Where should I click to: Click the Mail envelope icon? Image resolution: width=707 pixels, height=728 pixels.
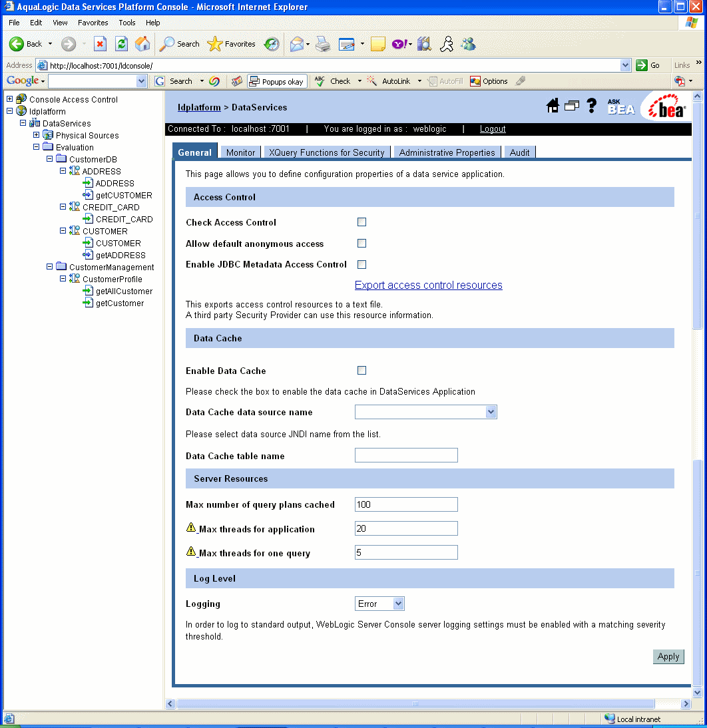(x=297, y=44)
